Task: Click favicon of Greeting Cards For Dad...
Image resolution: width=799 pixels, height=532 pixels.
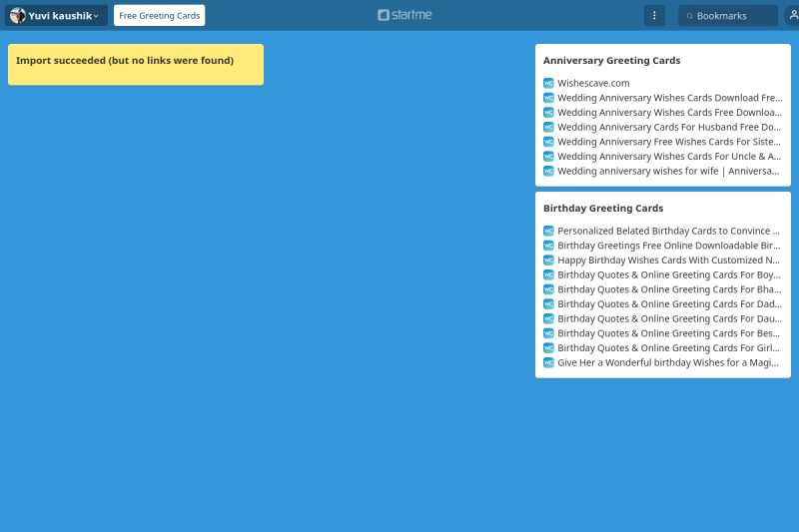Action: pyautogui.click(x=548, y=304)
